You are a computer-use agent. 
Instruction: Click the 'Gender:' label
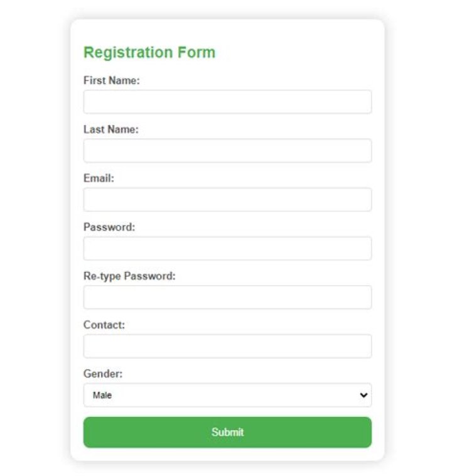103,374
